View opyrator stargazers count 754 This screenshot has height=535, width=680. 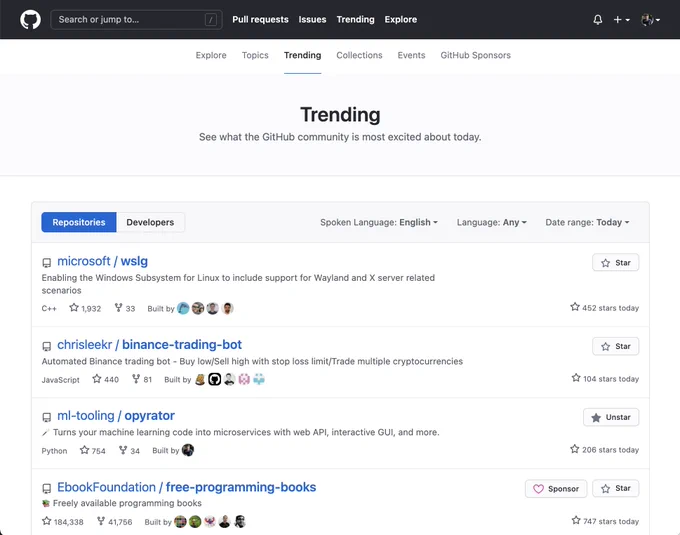pyautogui.click(x=93, y=450)
